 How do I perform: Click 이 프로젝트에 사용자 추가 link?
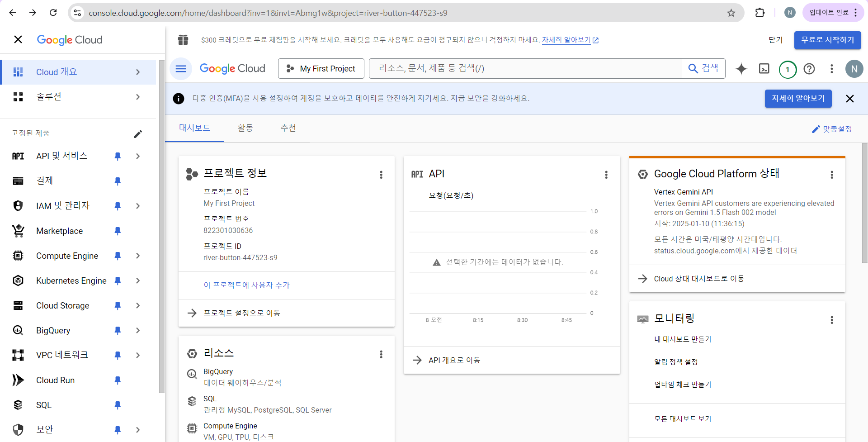click(246, 285)
